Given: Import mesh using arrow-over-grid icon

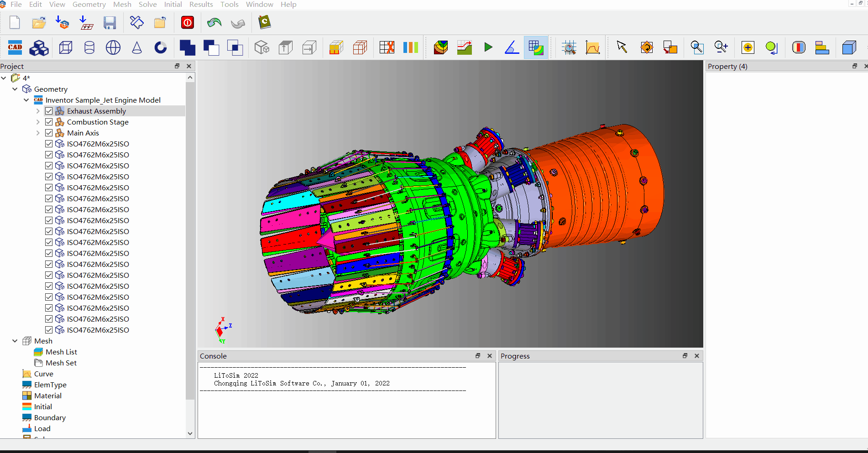Looking at the screenshot, I should (86, 22).
